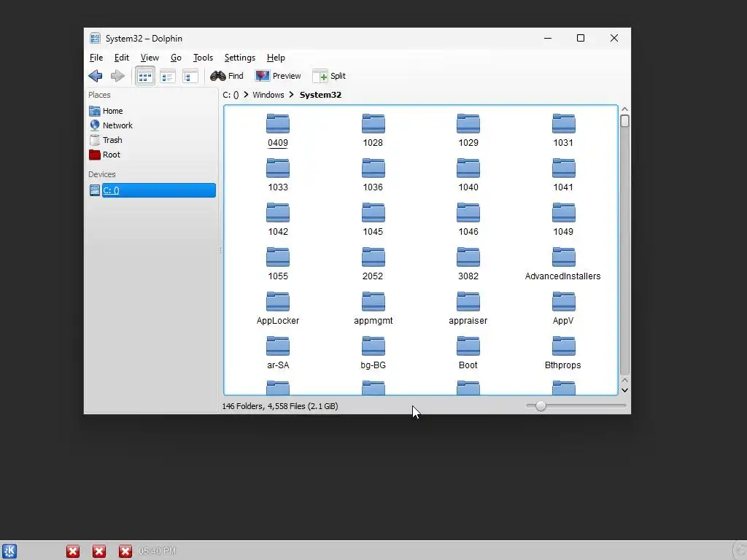
Task: Select the 1040 folder
Action: (x=468, y=175)
